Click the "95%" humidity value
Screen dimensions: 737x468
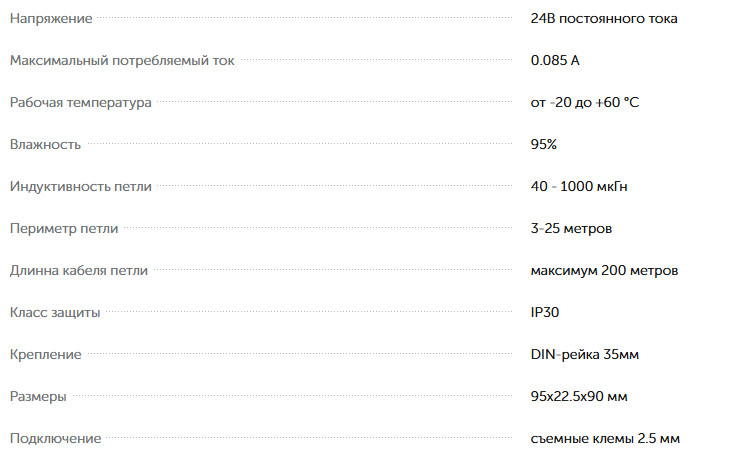tap(544, 145)
